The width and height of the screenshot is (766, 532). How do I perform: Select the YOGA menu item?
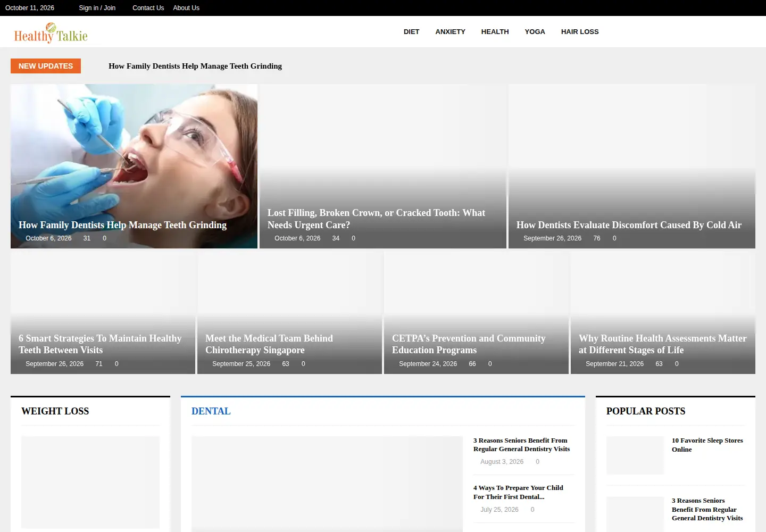(535, 32)
